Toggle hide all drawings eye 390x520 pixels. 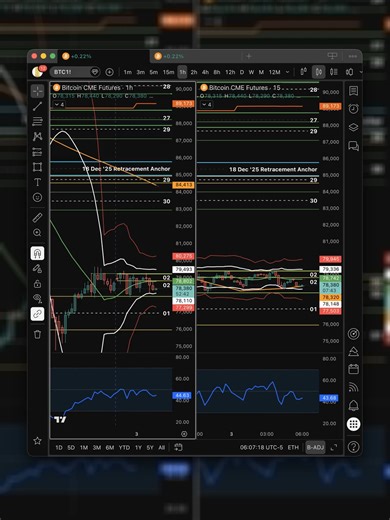point(37,299)
